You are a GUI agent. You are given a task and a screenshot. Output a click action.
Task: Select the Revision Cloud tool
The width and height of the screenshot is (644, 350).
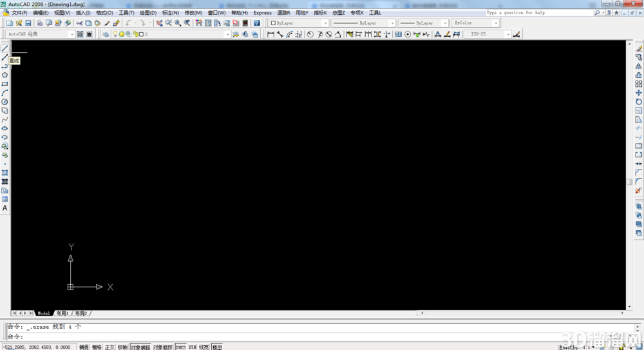tap(5, 111)
